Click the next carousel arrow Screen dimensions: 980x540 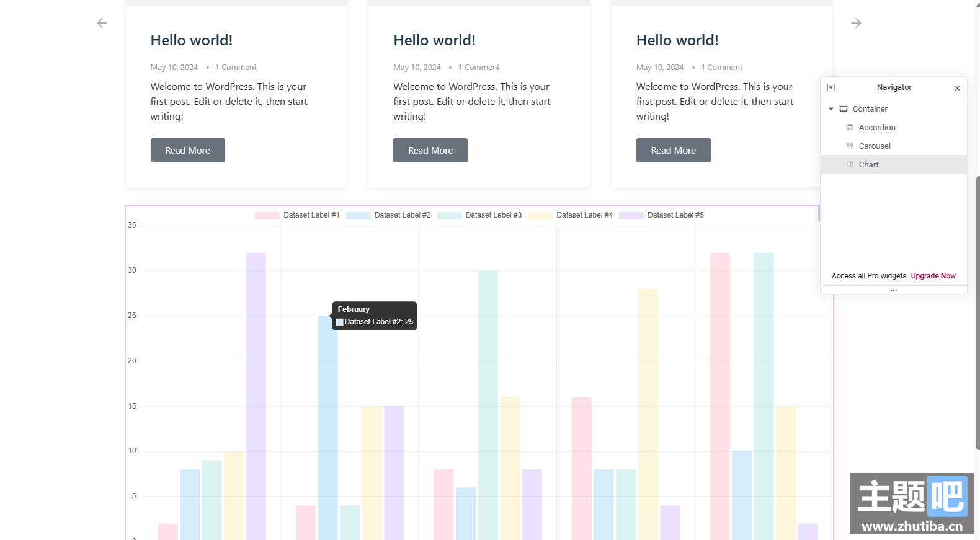click(x=856, y=23)
